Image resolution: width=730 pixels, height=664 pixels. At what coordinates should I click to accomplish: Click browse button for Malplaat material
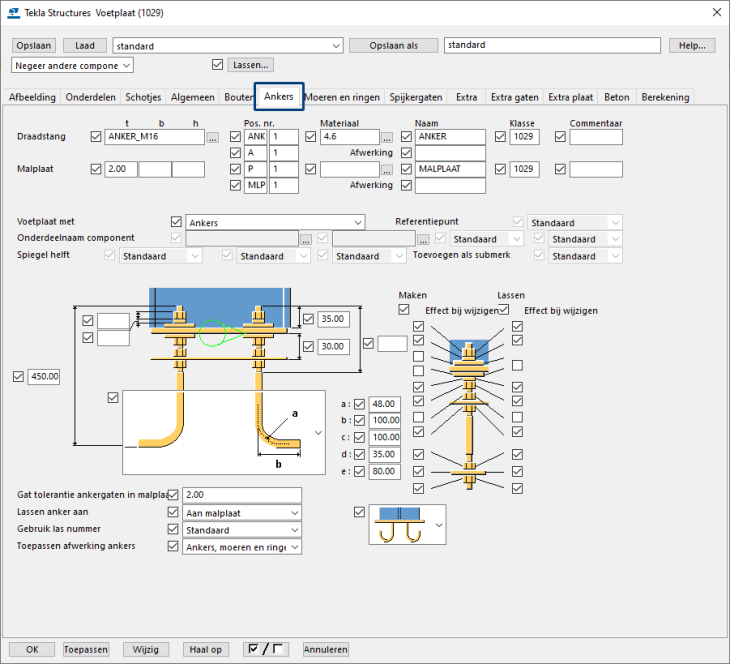pos(386,169)
